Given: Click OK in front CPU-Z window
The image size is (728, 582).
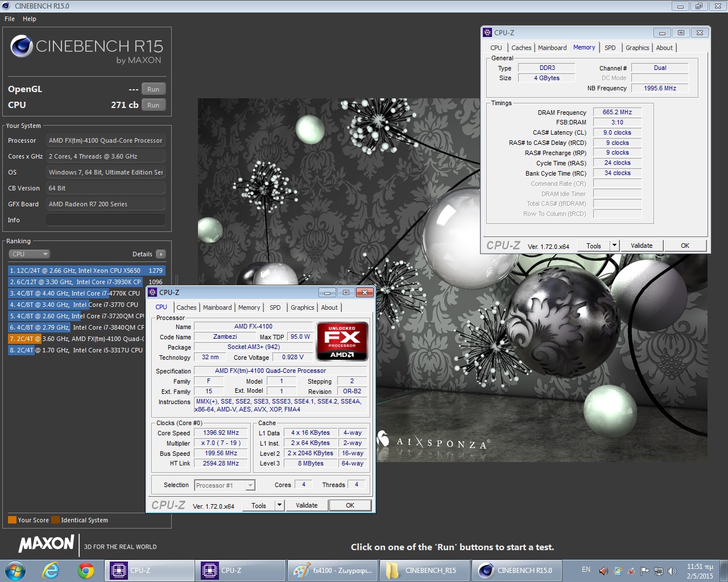Looking at the screenshot, I should (350, 505).
